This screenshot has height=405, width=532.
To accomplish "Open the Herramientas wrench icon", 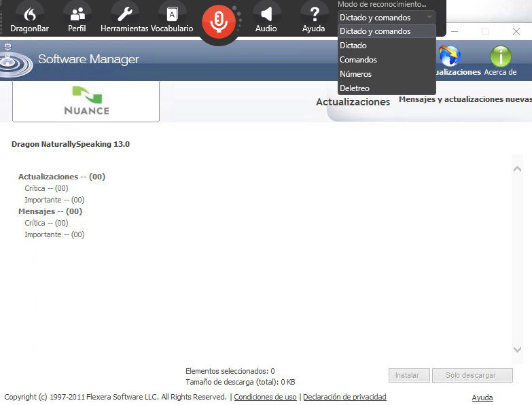I will [x=124, y=14].
